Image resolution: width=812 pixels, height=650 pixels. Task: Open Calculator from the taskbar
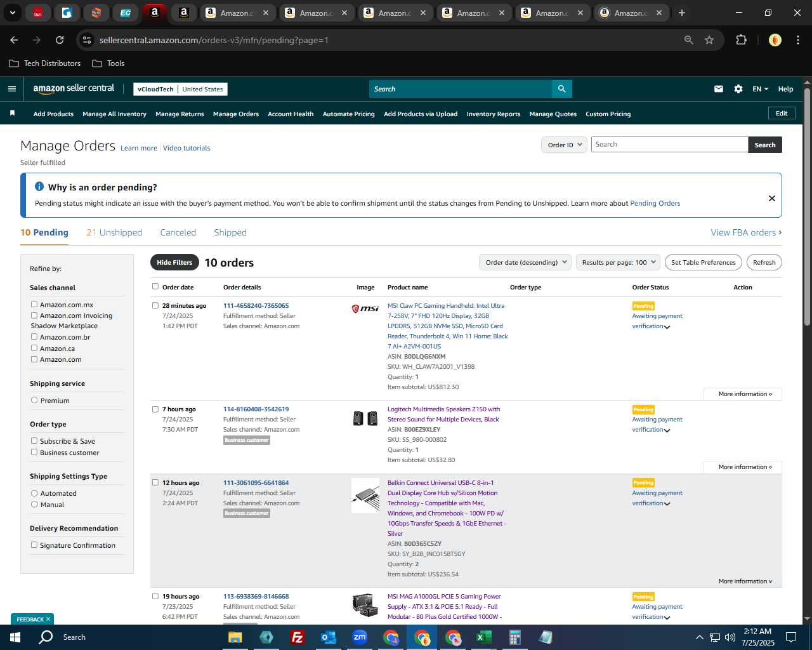pyautogui.click(x=514, y=637)
